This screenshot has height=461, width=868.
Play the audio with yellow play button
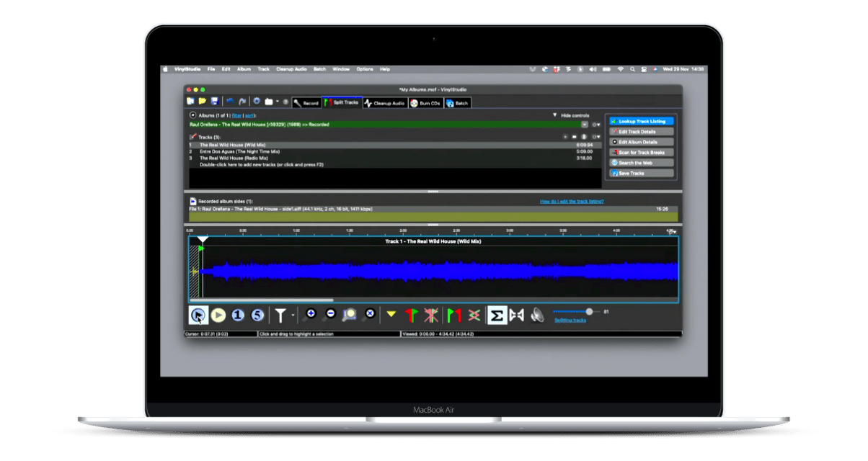218,315
